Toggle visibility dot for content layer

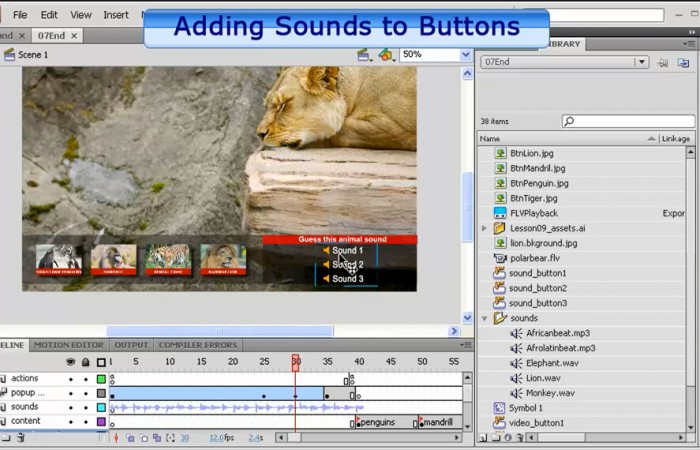click(71, 421)
